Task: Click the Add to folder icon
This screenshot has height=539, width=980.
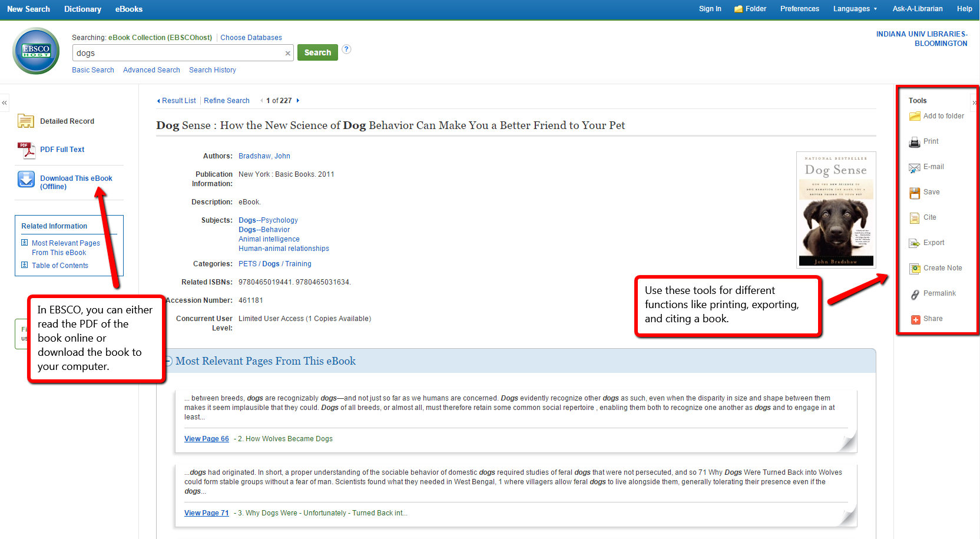Action: tap(915, 116)
